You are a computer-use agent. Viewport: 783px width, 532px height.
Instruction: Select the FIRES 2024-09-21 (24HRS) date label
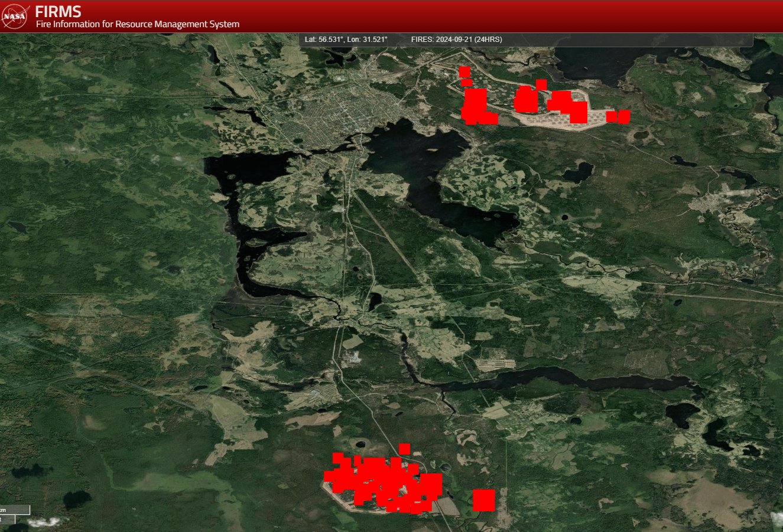456,40
